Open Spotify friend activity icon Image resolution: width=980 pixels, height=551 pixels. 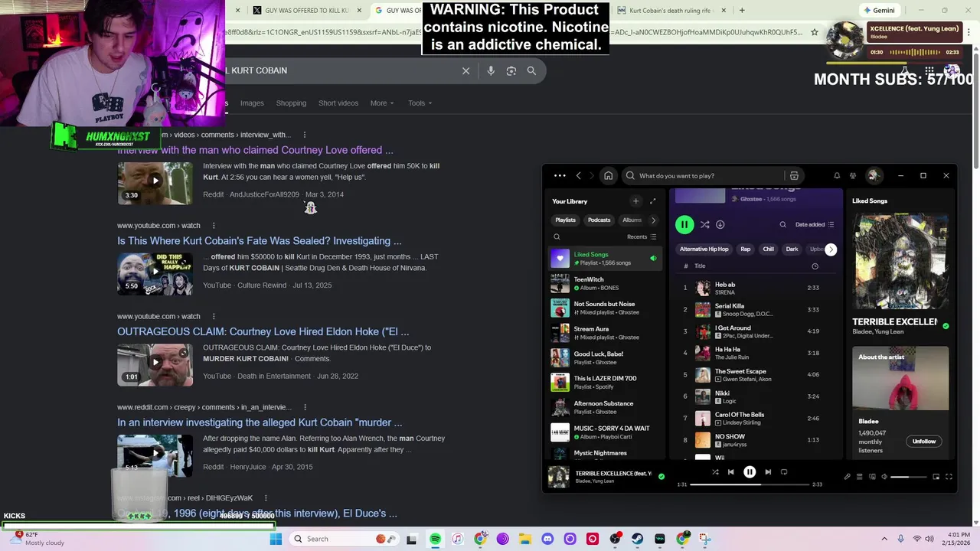coord(853,175)
